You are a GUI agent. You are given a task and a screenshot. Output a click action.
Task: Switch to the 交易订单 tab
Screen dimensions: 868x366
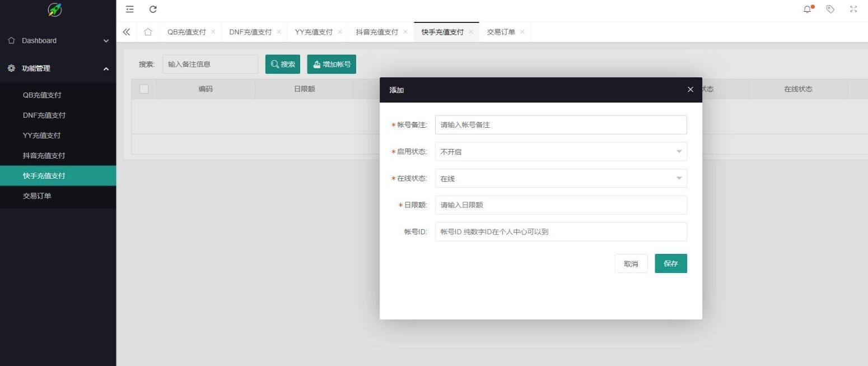pyautogui.click(x=502, y=32)
